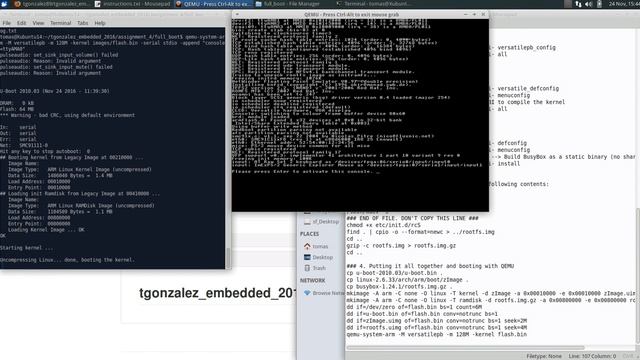Open the battery indicator in the system tray
Image resolution: width=640 pixels, height=360 pixels.
(599, 4)
